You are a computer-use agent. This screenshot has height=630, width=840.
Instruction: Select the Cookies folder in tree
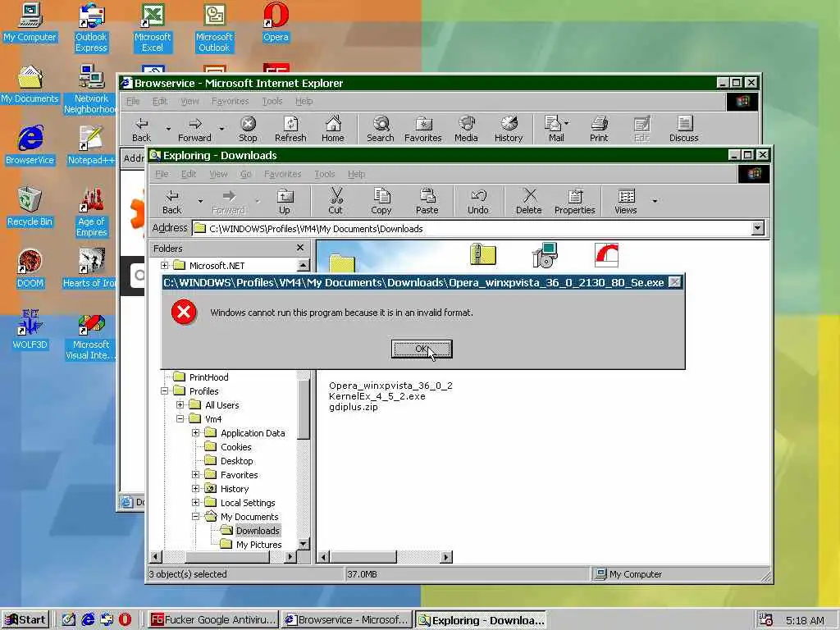[x=235, y=447]
